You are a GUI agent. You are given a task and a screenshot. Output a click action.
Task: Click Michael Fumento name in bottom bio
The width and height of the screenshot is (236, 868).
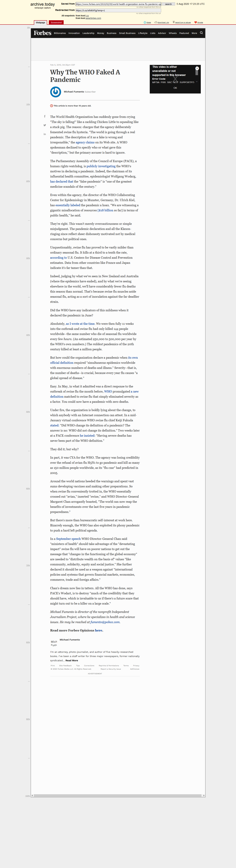coord(70,639)
